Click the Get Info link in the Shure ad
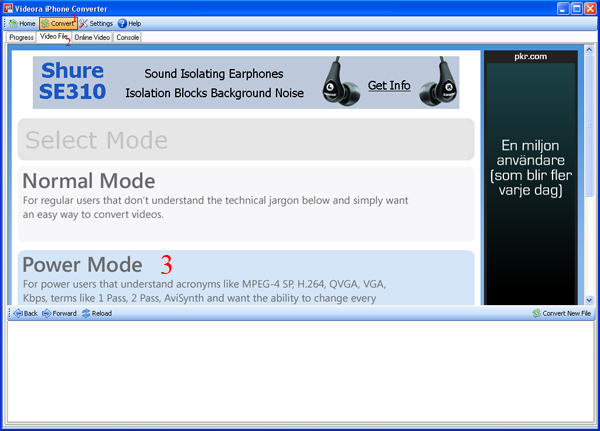The height and width of the screenshot is (431, 600). tap(389, 85)
